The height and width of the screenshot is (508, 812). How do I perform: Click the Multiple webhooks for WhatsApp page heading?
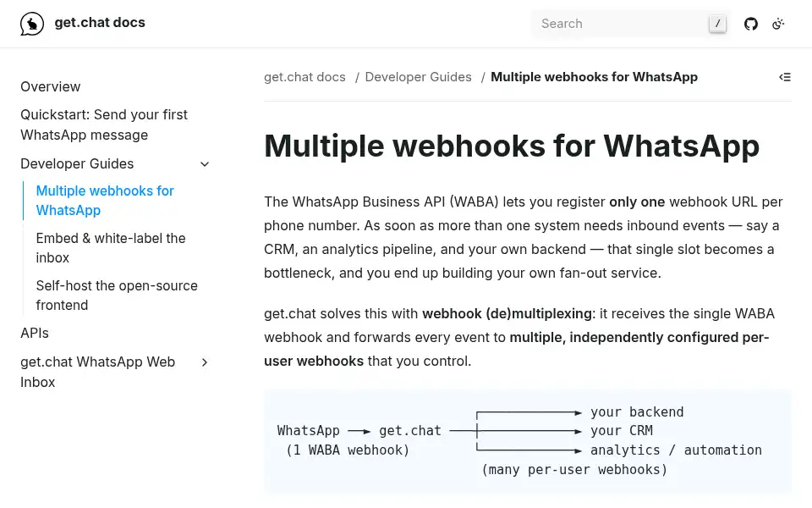(512, 146)
